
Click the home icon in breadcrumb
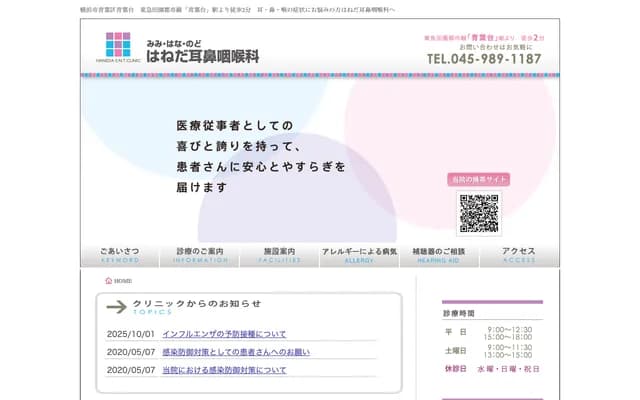tap(109, 280)
